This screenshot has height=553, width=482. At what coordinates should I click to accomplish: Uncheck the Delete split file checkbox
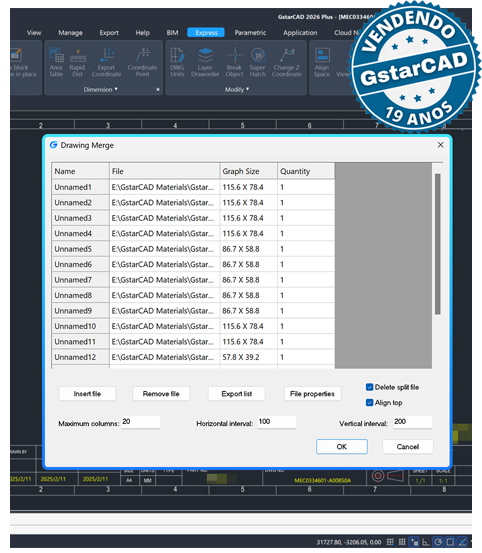pos(370,387)
